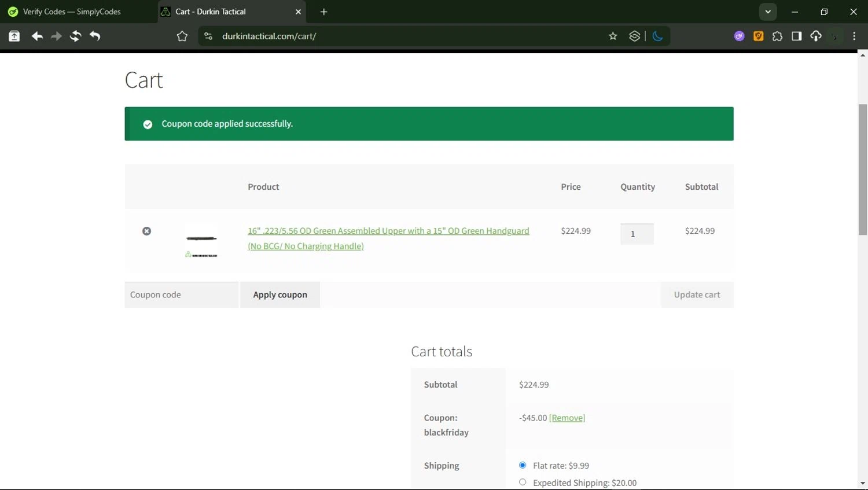Click the Price column header
The height and width of the screenshot is (490, 868).
coord(571,187)
